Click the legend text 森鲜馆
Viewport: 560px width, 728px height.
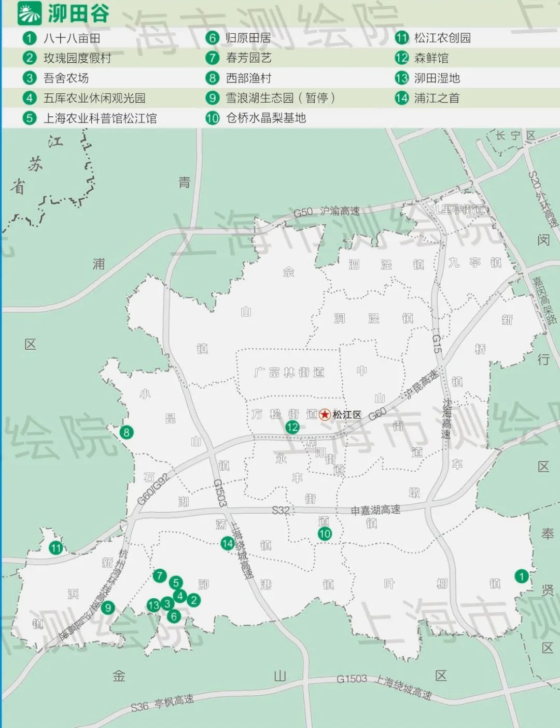click(x=431, y=58)
